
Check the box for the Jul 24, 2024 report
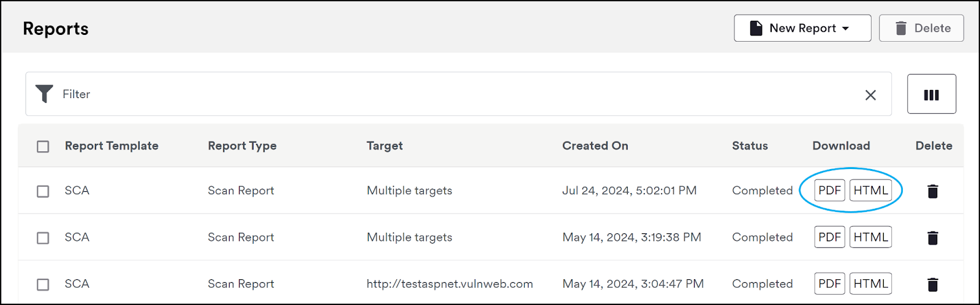click(43, 191)
